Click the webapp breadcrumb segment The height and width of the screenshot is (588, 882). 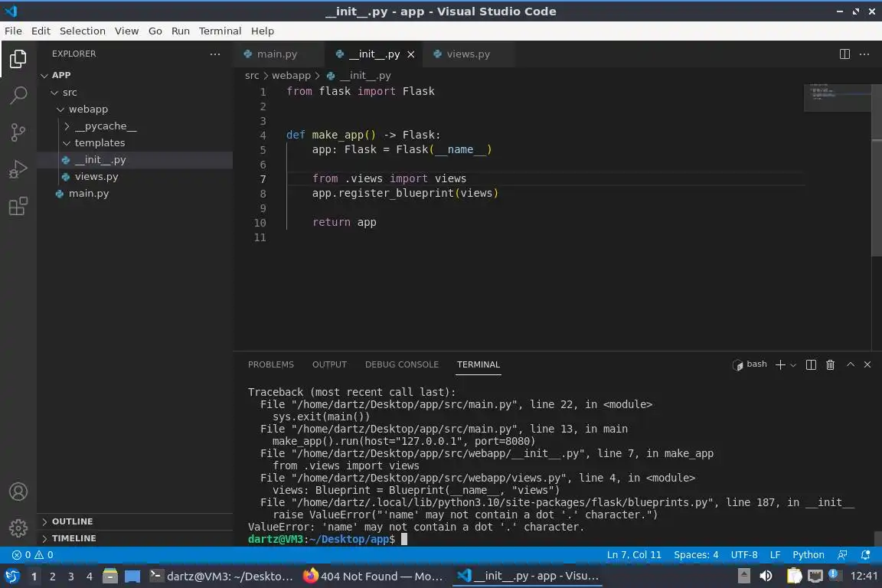pos(291,75)
